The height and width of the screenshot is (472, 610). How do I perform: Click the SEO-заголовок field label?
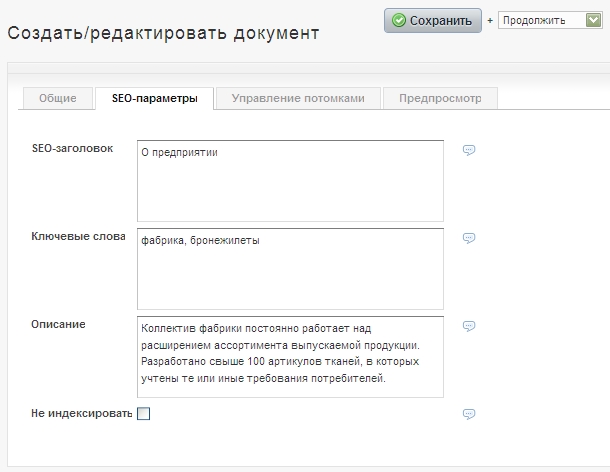tap(73, 148)
